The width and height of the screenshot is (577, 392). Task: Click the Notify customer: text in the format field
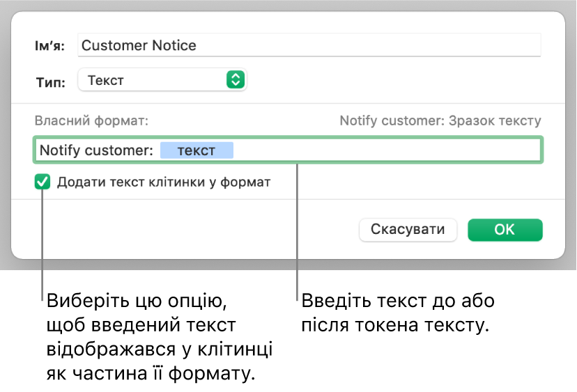95,150
